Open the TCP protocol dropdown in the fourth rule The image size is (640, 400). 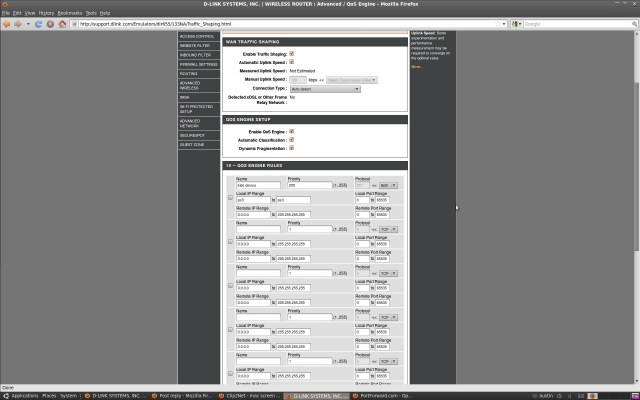[388, 318]
